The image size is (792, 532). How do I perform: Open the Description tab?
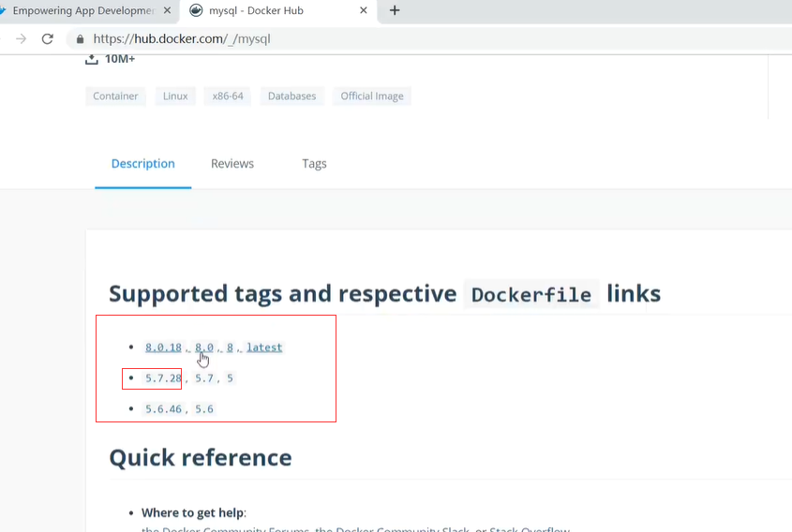[143, 164]
